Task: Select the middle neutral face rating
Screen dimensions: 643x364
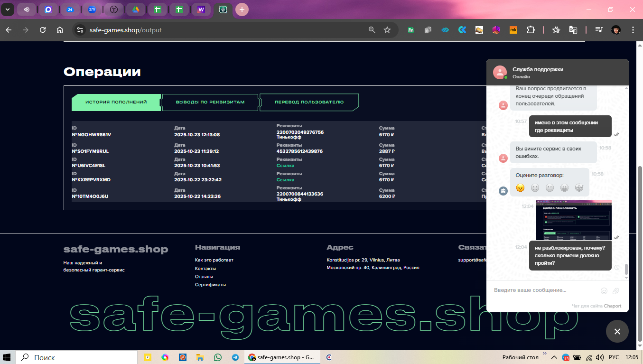Action: coord(550,187)
